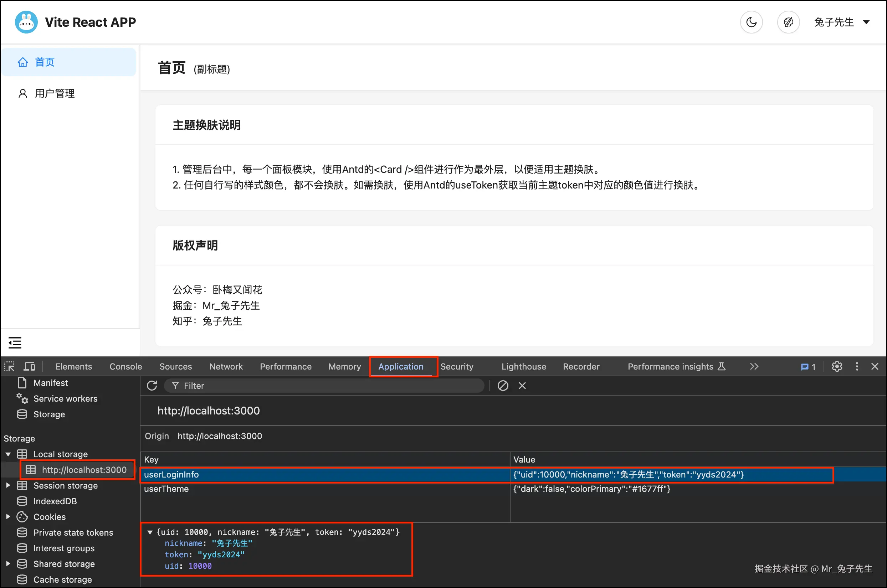Clear all storage entries with the block icon
This screenshot has width=887, height=588.
click(x=503, y=386)
